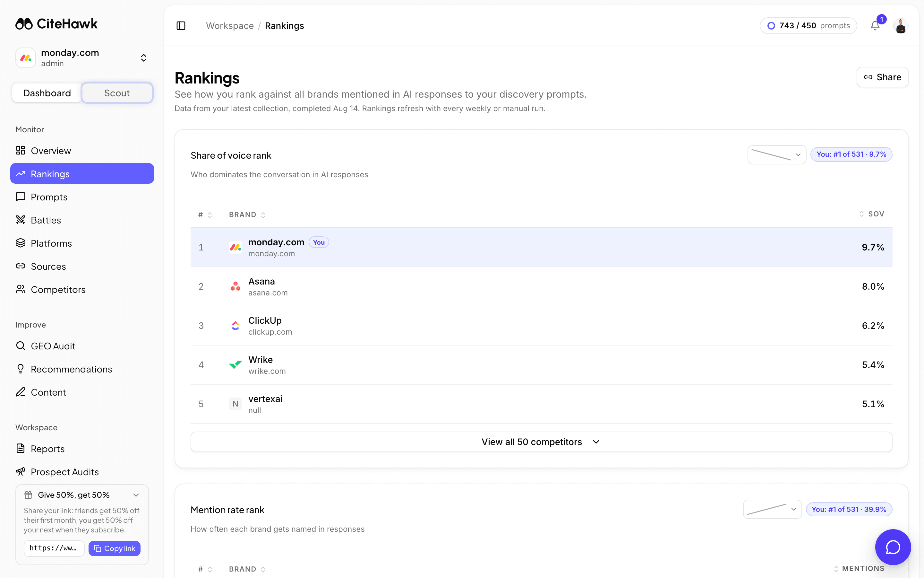Screen dimensions: 924x578
Task: Open the Content page
Action: click(82, 392)
